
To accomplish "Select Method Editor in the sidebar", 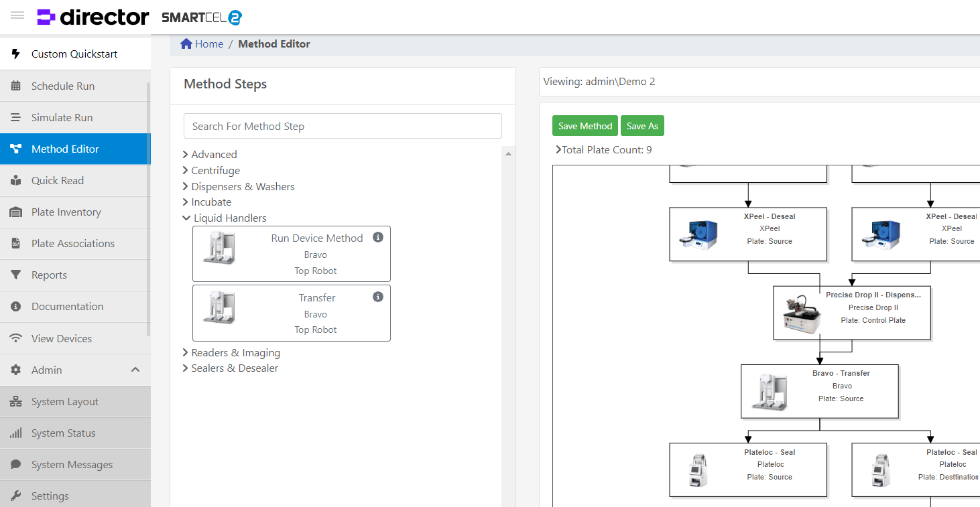I will pos(75,149).
